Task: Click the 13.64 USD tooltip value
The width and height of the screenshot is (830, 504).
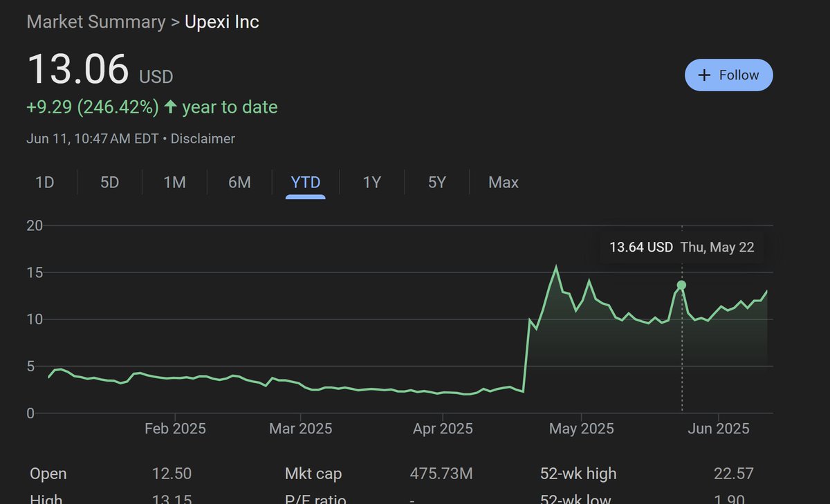Action: click(x=641, y=247)
